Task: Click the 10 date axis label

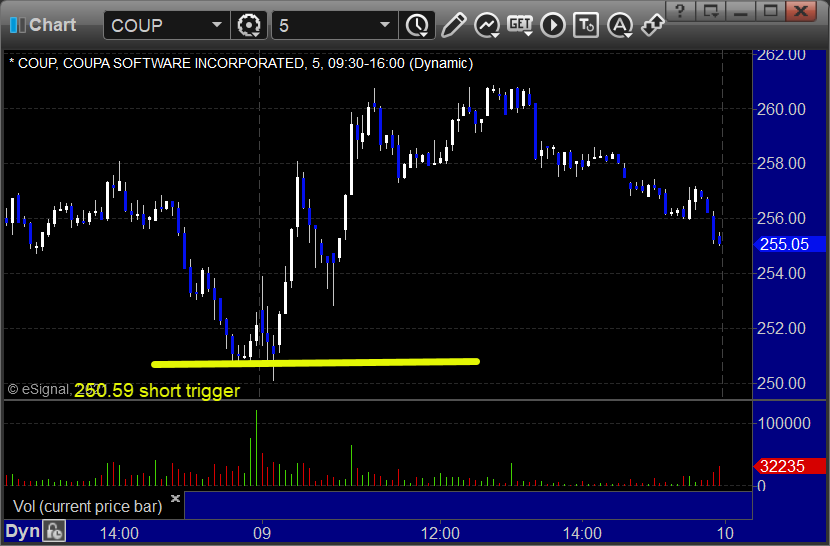Action: click(725, 533)
